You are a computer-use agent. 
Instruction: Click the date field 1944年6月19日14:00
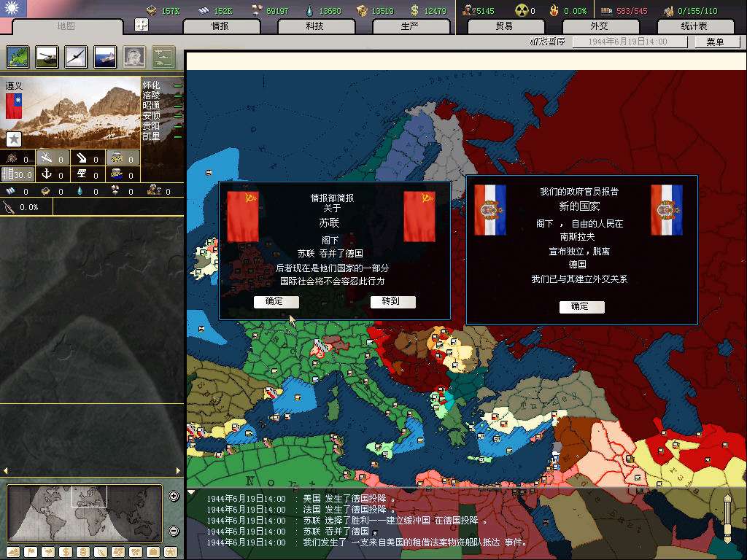pos(630,42)
